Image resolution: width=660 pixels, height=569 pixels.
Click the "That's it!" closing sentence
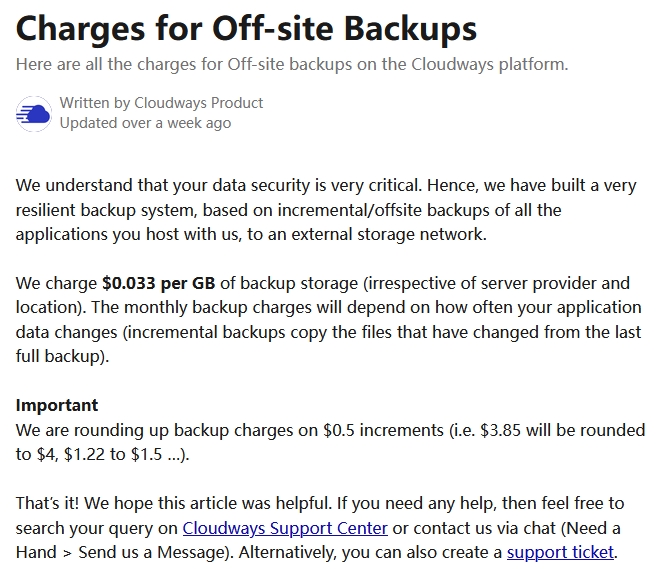point(48,503)
